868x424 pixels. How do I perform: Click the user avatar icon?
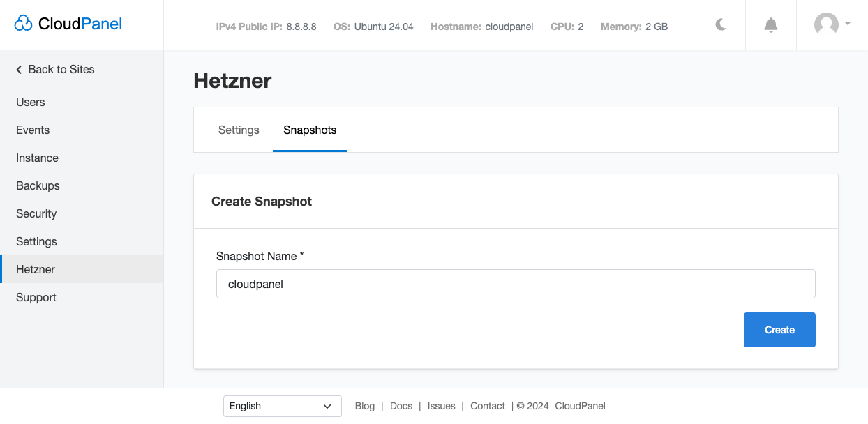coord(826,24)
